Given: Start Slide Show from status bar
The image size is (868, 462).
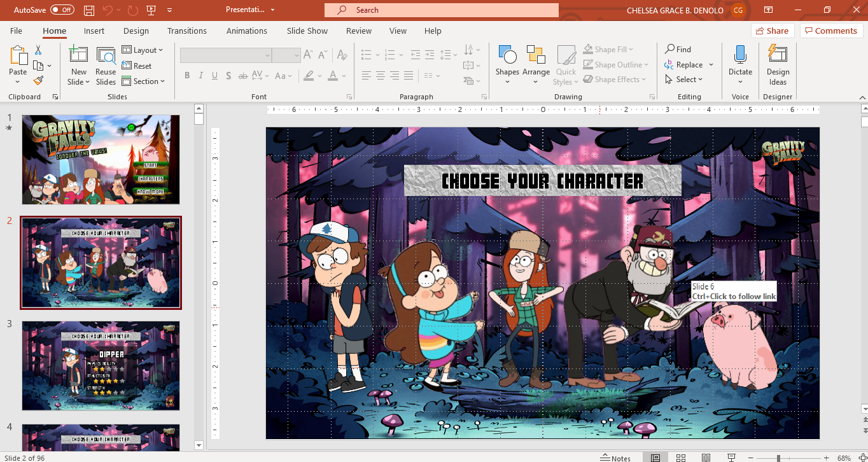Looking at the screenshot, I should click(x=731, y=458).
